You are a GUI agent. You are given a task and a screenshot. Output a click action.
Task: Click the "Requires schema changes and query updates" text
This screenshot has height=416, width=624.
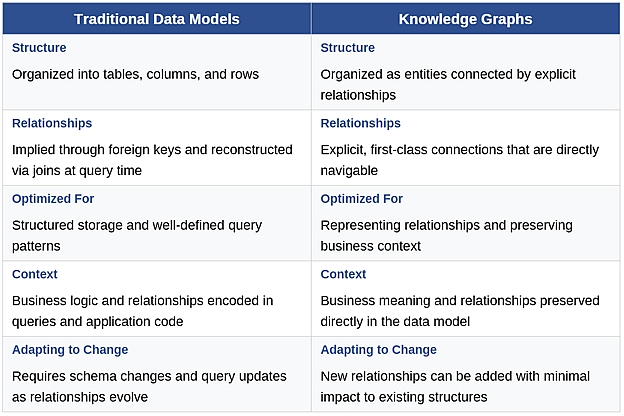point(149,387)
